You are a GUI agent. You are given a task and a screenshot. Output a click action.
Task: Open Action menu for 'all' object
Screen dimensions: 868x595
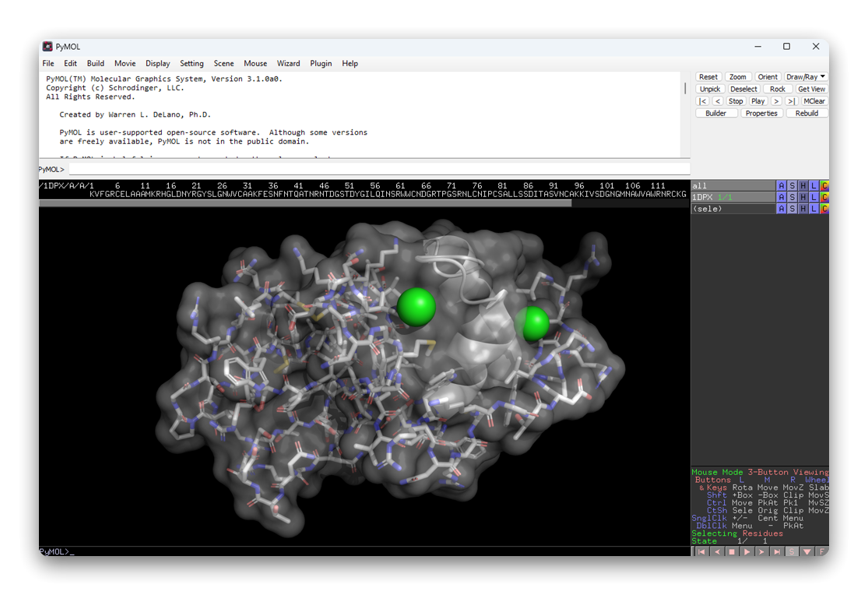(781, 185)
